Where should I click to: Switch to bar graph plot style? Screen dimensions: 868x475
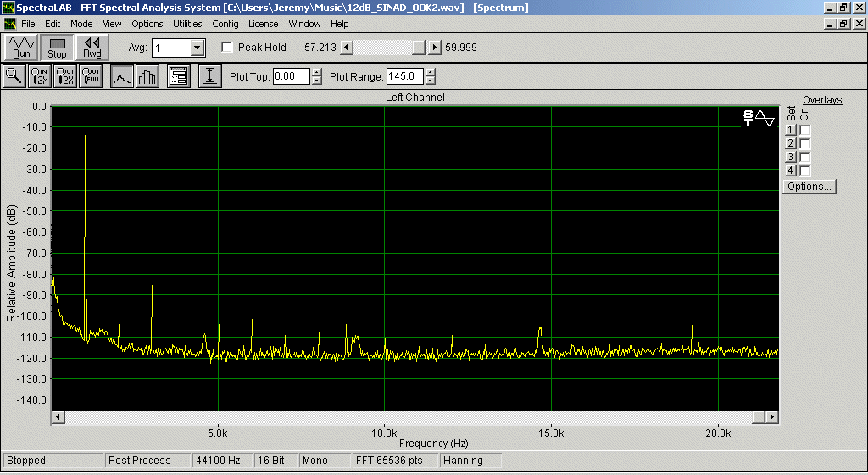pyautogui.click(x=147, y=76)
